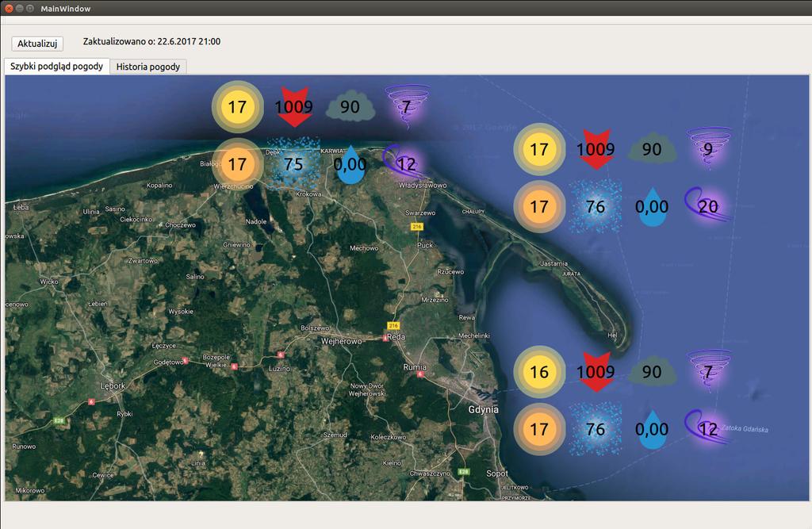Click the tornado wind icon near Karwia showing 7
Screen dimensions: 812x529
407,106
